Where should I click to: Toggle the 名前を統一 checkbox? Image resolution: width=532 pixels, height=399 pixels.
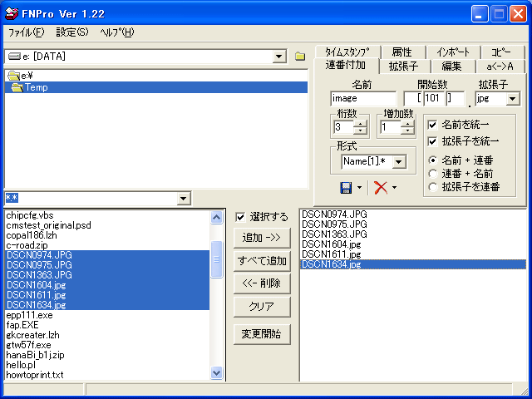point(432,124)
